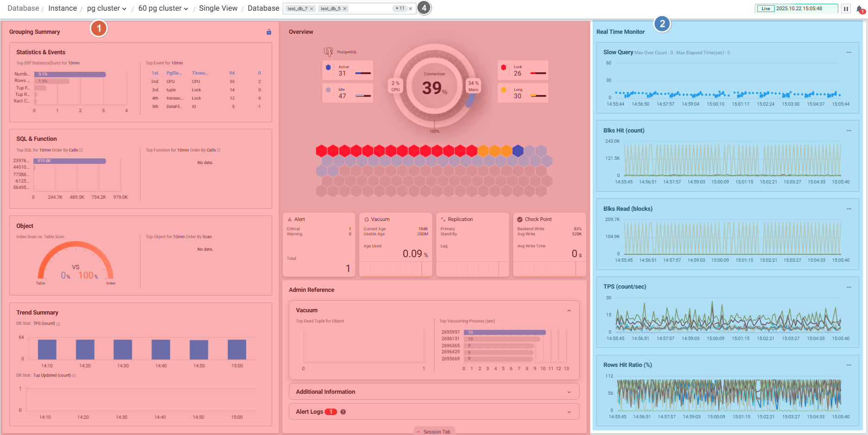868x435 pixels.
Task: Pause live monitoring with the pause button
Action: tap(846, 9)
